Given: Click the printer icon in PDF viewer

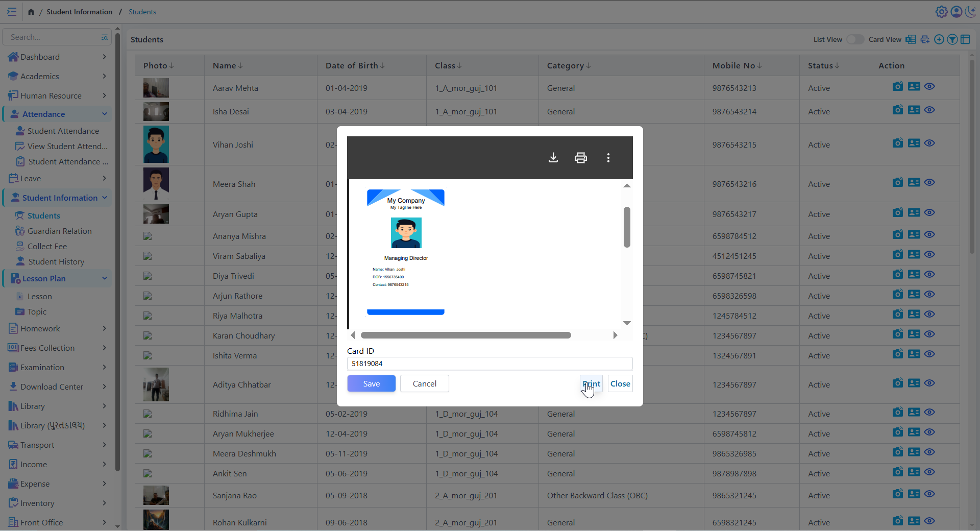Looking at the screenshot, I should (581, 158).
